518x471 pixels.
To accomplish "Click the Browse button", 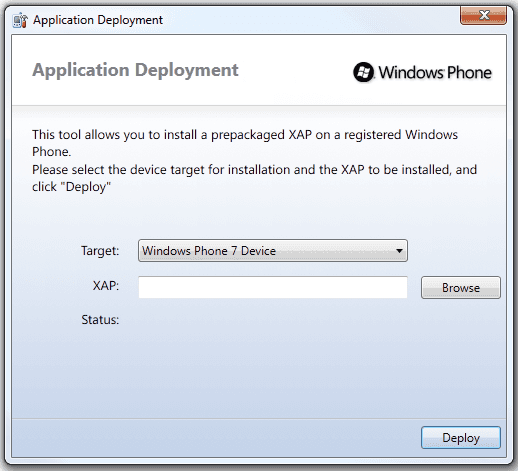I will [461, 287].
